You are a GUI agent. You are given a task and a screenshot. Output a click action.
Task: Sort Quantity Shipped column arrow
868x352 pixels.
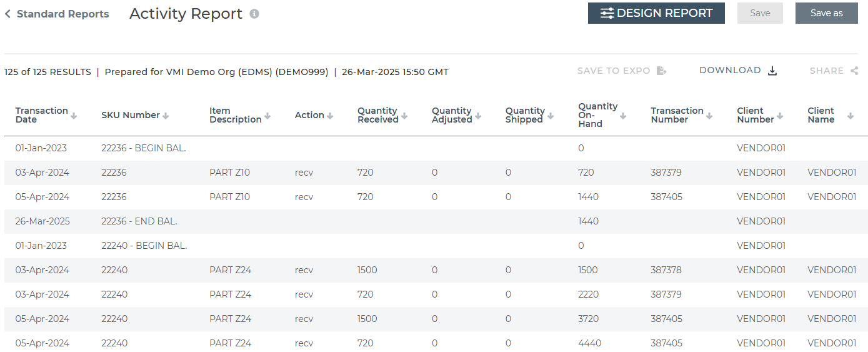pyautogui.click(x=551, y=116)
